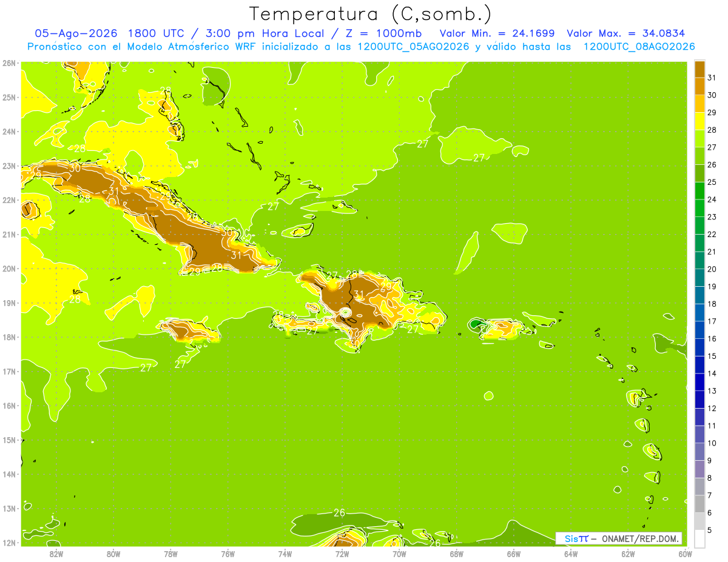
Task: Click the "76W" longitude axis label
Action: point(227,554)
